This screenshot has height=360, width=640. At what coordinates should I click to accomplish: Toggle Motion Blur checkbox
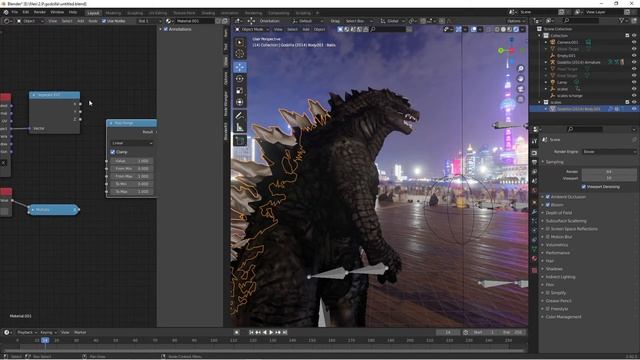(x=548, y=237)
